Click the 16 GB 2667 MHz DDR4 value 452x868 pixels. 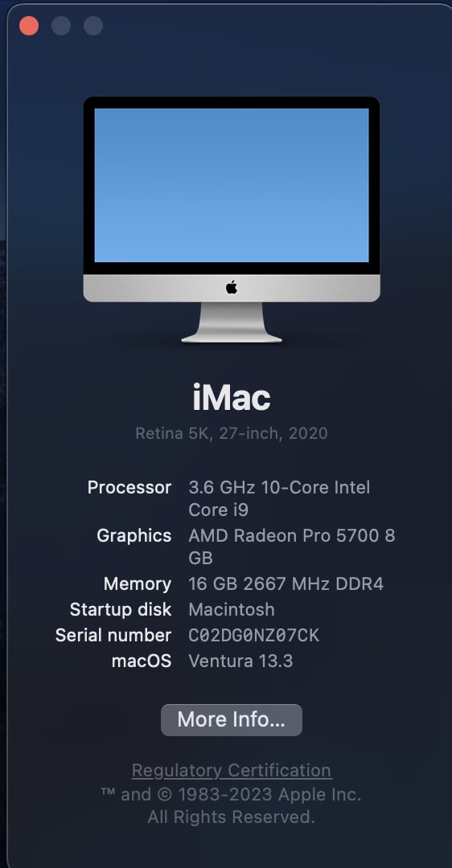coord(286,584)
